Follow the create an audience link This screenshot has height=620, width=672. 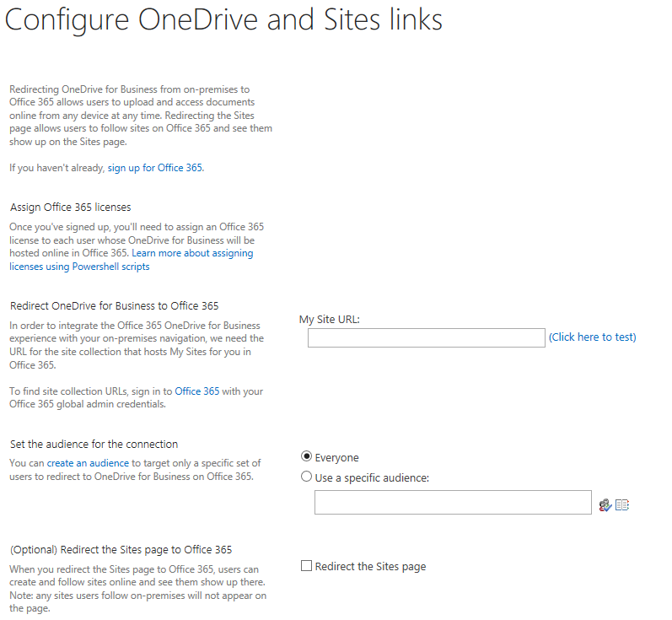[88, 463]
